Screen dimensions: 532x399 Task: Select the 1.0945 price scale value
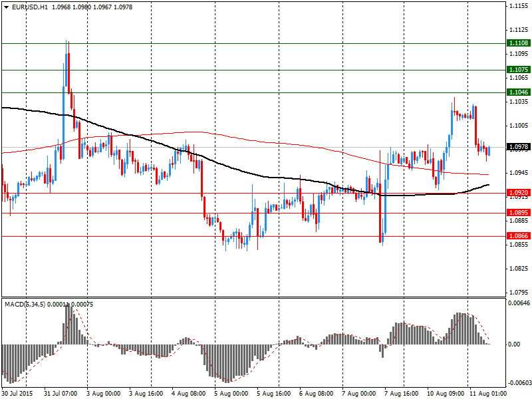click(x=519, y=173)
